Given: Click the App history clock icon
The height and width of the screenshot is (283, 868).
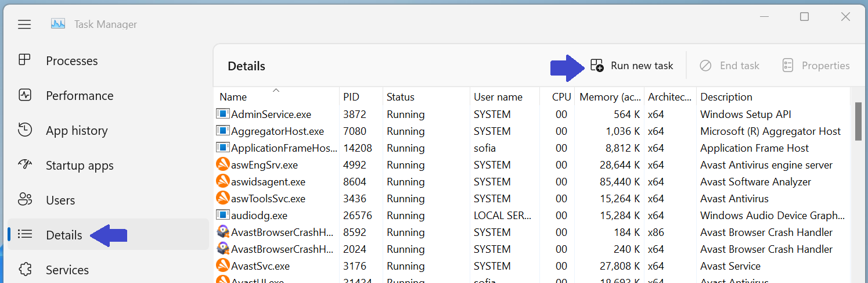Looking at the screenshot, I should [x=24, y=130].
